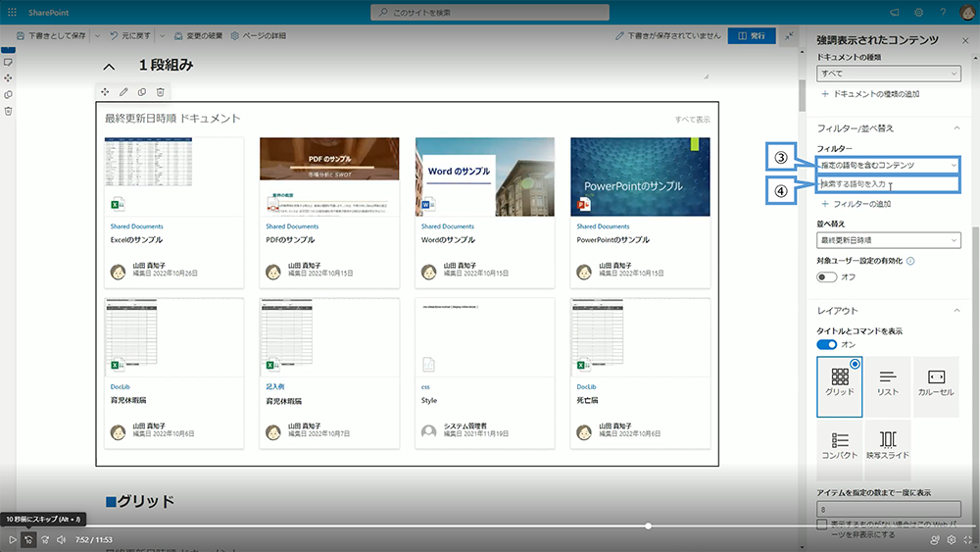Click the web part edit pencil icon
980x552 pixels.
[123, 92]
